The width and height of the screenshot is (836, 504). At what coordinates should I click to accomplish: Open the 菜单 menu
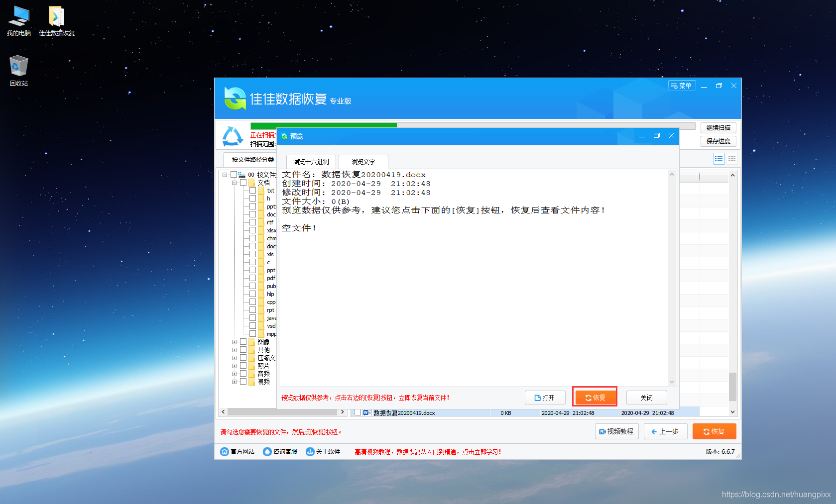point(682,85)
